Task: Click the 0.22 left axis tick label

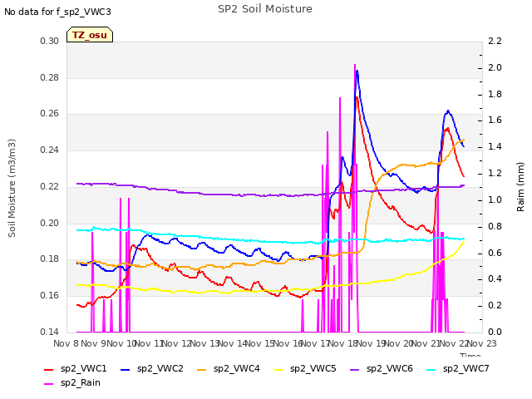Action: click(50, 186)
